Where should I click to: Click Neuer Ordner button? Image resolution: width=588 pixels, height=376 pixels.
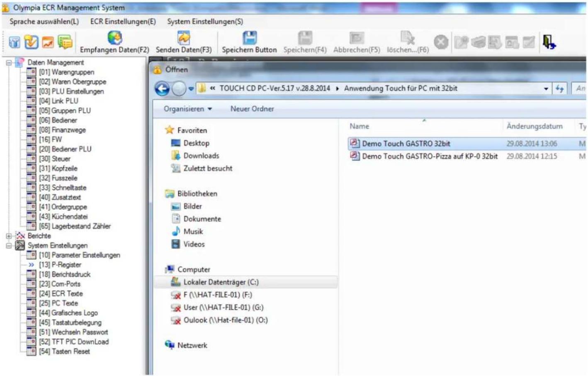point(252,109)
